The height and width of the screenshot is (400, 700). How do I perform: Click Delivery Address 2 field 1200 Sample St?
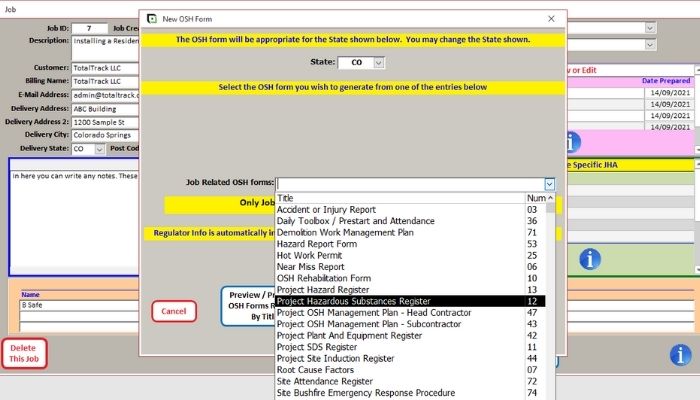click(x=105, y=122)
